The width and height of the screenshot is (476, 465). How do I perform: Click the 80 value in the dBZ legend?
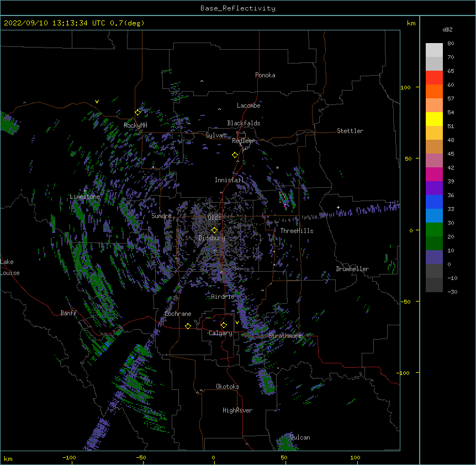[451, 44]
